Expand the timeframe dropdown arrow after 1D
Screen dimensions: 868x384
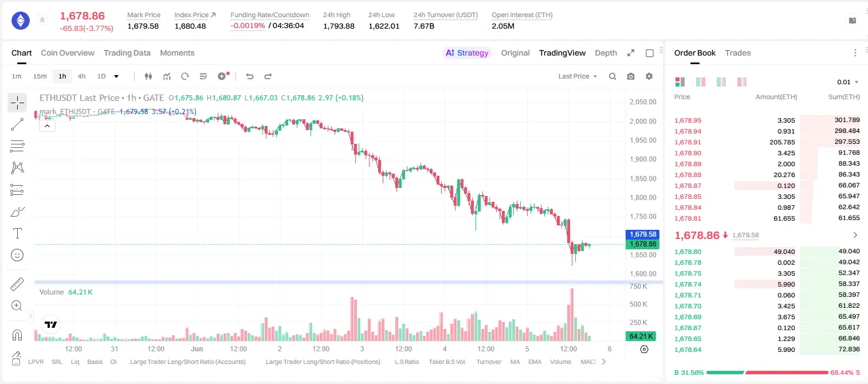[x=116, y=76]
